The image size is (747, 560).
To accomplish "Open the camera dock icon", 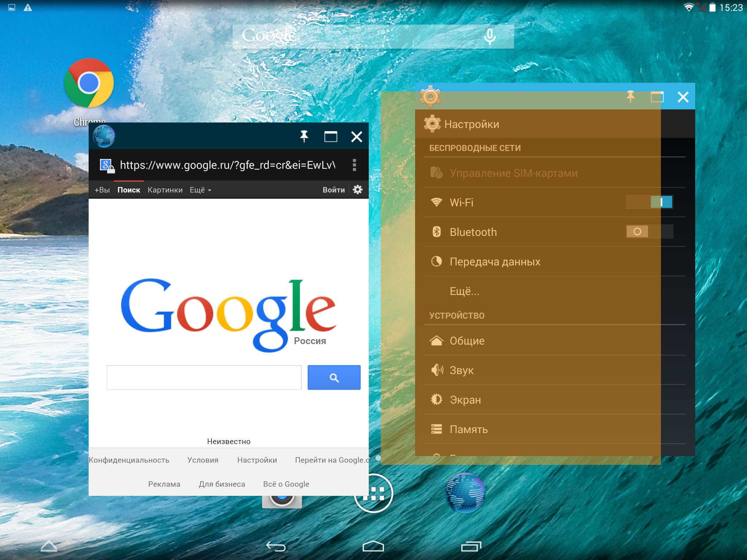I will (x=282, y=502).
